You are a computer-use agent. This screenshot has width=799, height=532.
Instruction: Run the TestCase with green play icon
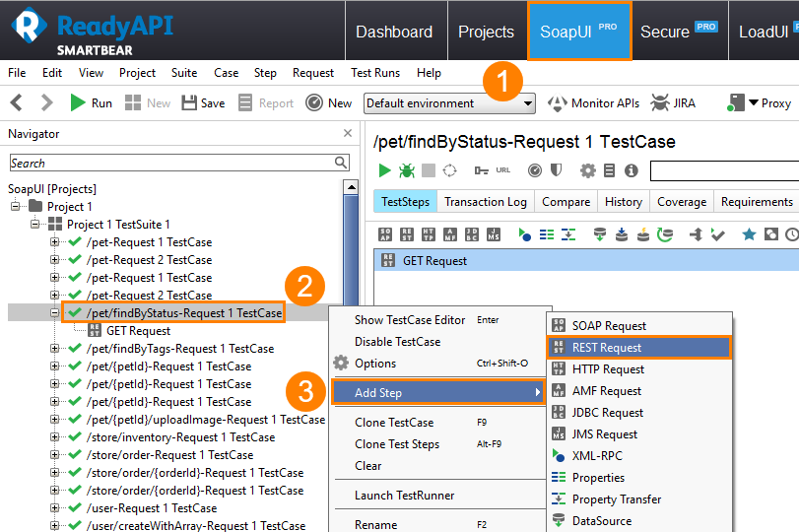pyautogui.click(x=385, y=170)
